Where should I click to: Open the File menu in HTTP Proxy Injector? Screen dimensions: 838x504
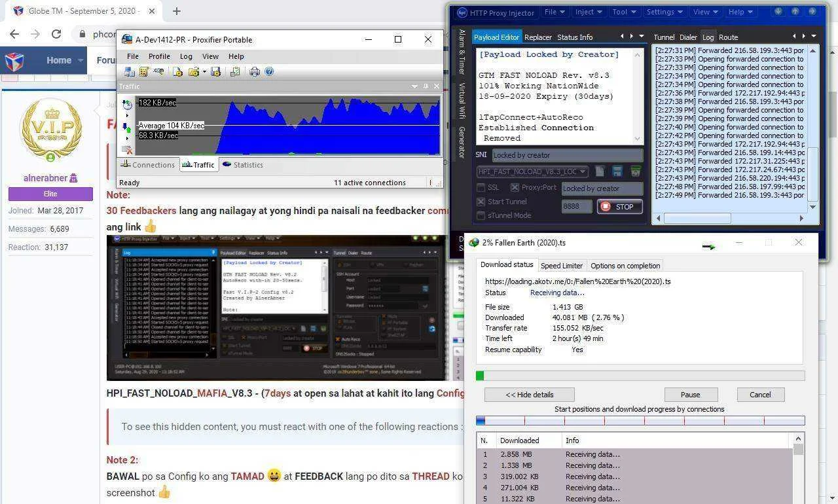(555, 12)
